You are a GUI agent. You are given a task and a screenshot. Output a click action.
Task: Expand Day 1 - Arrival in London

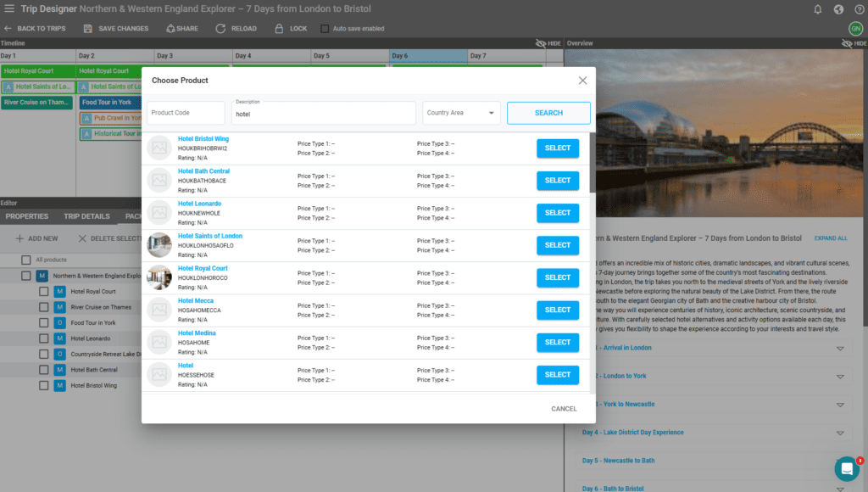point(840,349)
